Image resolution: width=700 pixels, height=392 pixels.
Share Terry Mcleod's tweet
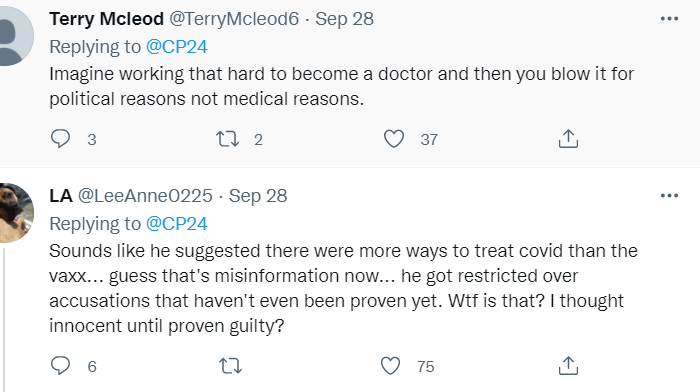[568, 139]
